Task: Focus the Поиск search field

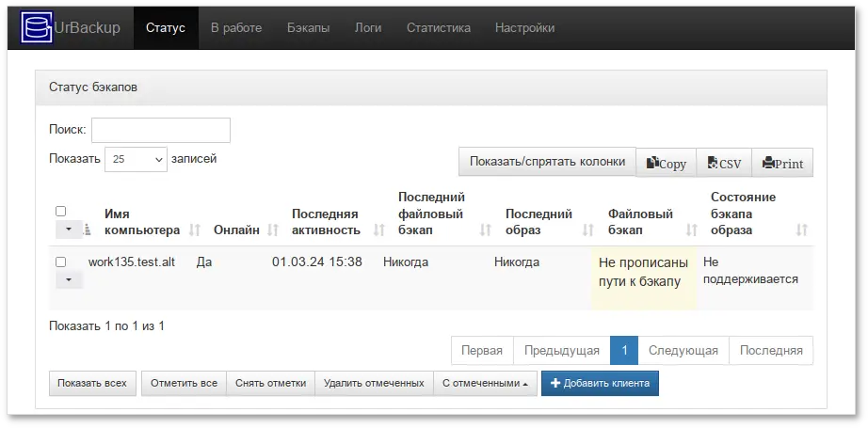Action: tap(161, 130)
